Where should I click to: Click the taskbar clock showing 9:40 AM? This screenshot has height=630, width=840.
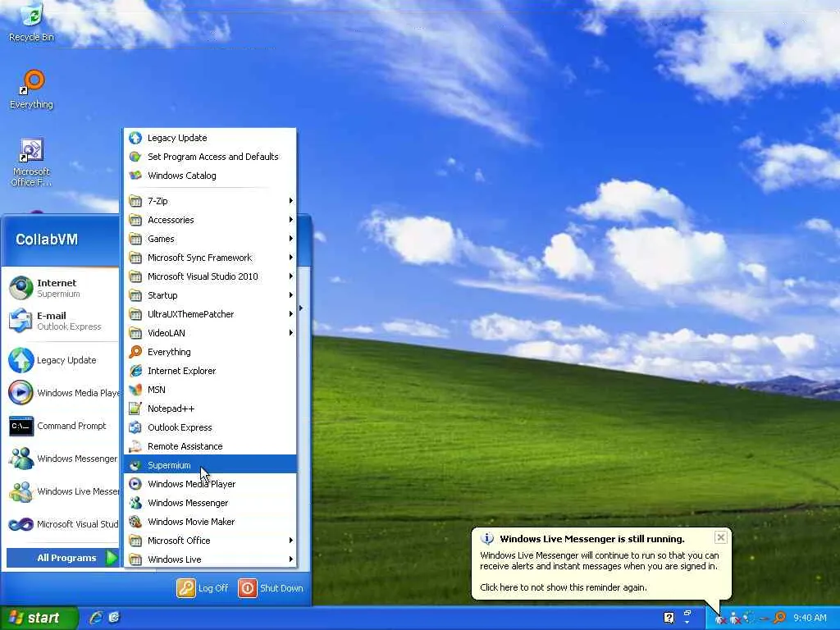click(810, 618)
